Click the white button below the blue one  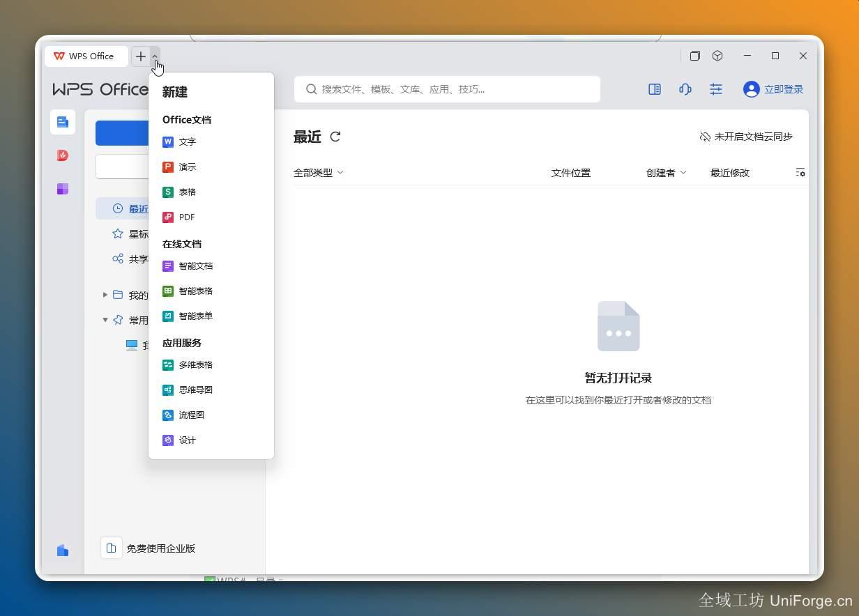(122, 167)
